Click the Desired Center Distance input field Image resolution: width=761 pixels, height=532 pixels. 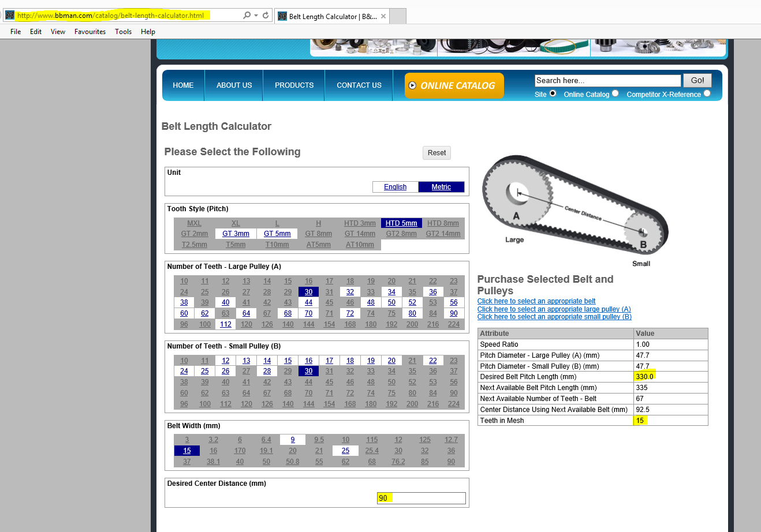421,498
